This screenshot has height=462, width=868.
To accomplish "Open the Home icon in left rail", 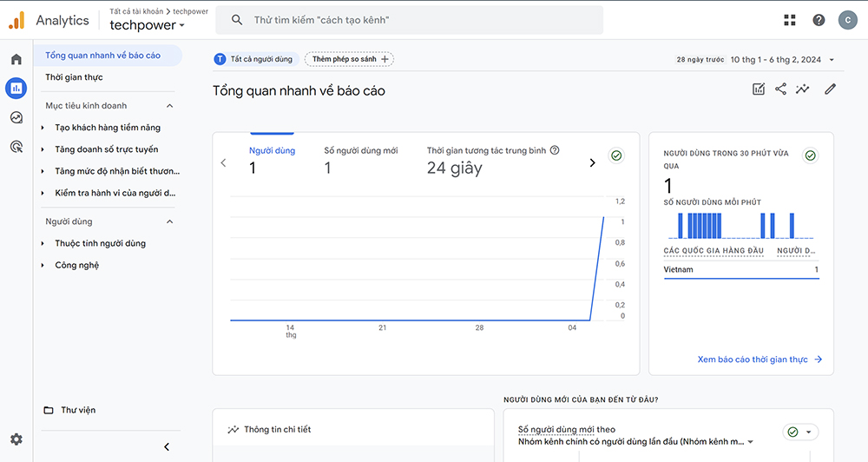I will pyautogui.click(x=16, y=59).
